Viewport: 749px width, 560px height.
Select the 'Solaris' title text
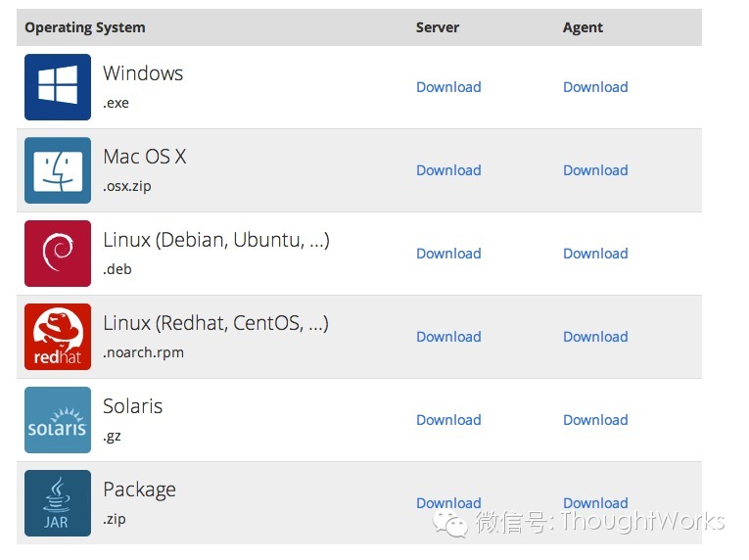pyautogui.click(x=133, y=406)
